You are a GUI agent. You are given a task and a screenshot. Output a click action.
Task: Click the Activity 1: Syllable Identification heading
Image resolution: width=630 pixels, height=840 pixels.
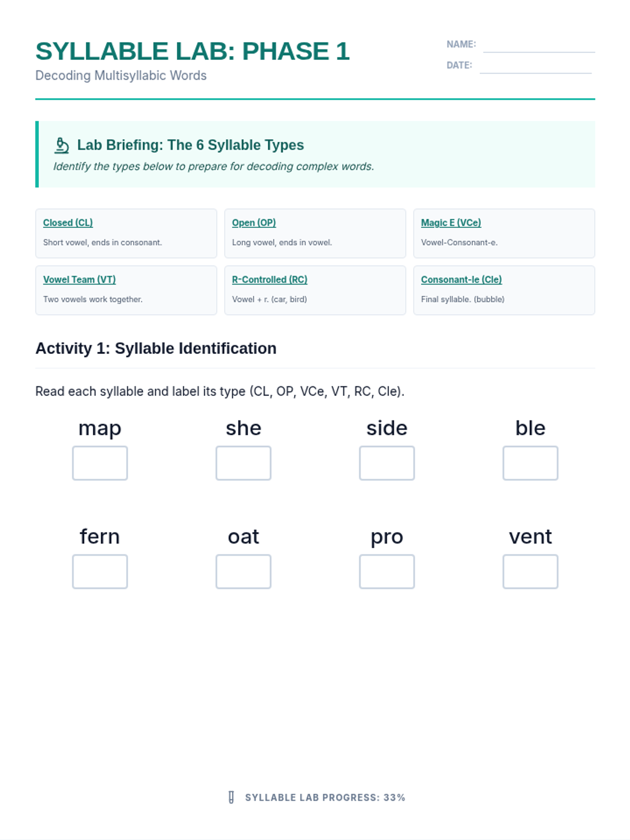[156, 349]
